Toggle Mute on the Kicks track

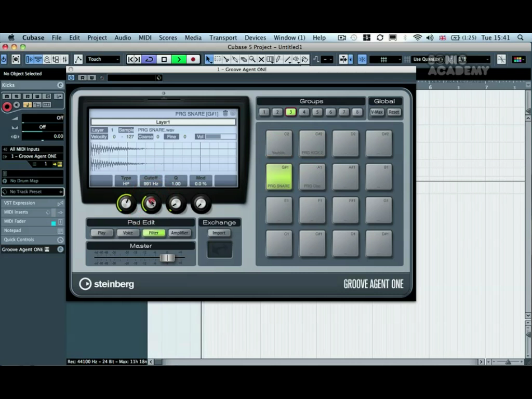click(7, 96)
